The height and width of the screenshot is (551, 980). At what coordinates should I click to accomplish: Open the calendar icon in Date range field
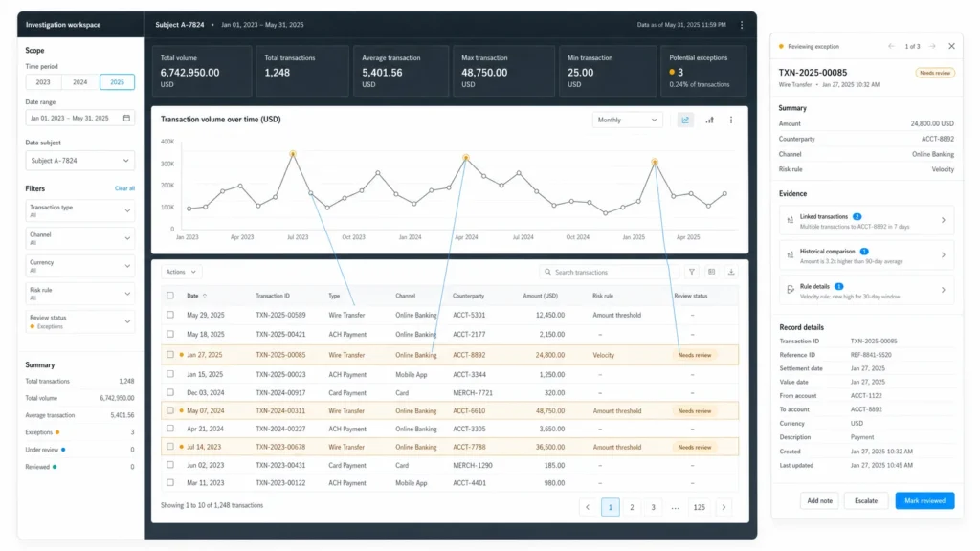pos(127,118)
